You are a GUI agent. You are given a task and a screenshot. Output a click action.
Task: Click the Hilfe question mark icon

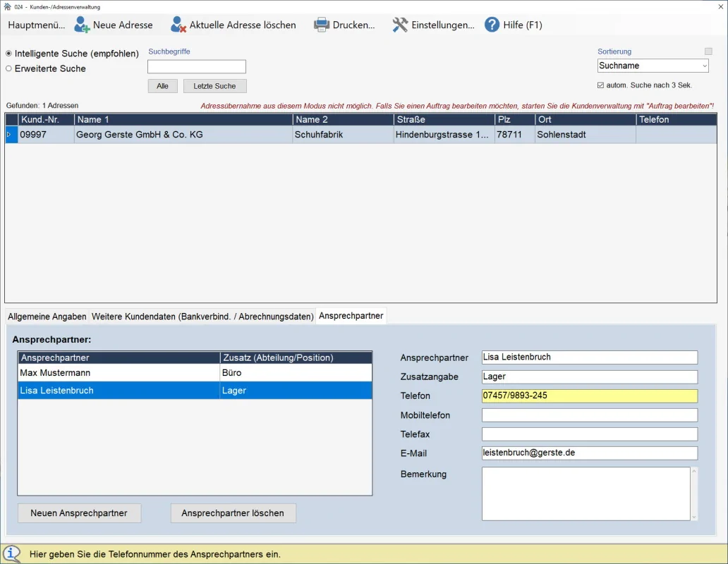[x=492, y=25]
